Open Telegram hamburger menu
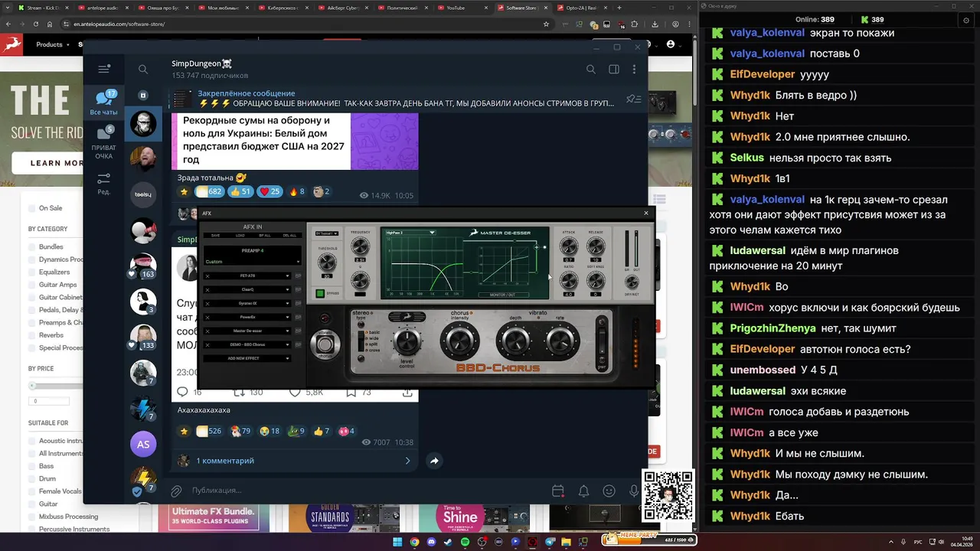Screen dimensions: 980x551 point(104,69)
